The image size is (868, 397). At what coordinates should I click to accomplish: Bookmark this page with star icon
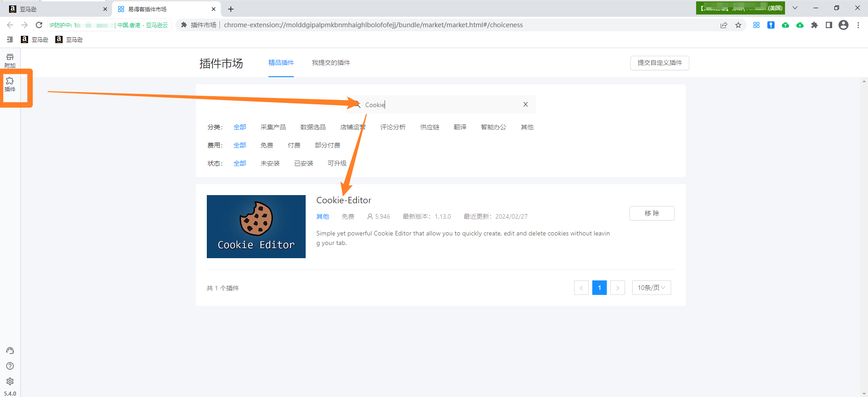click(738, 25)
